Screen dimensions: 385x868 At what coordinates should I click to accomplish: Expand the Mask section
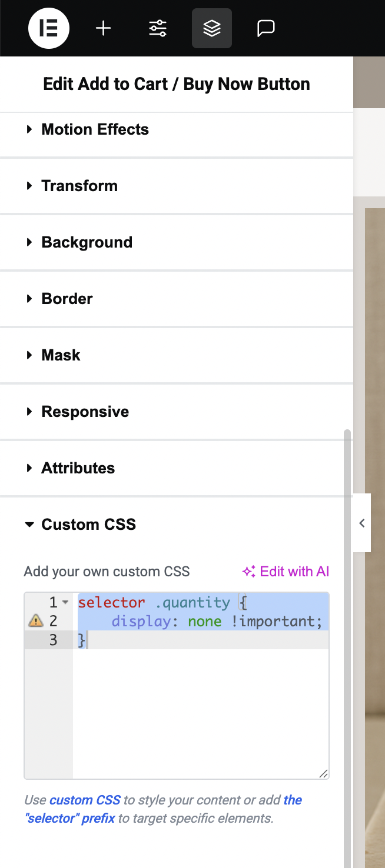pos(177,355)
